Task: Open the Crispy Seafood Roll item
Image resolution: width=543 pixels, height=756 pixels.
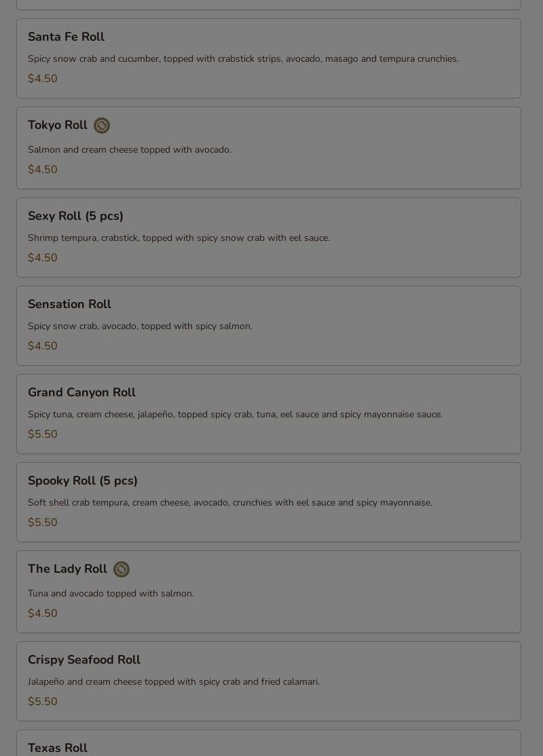Action: point(84,660)
